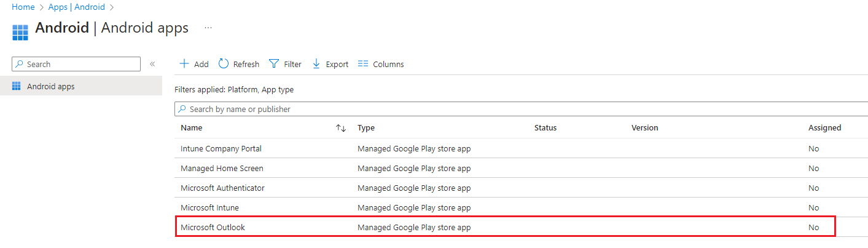Collapse the left sidebar with double chevron
Image resolution: width=868 pixels, height=248 pixels.
[152, 64]
